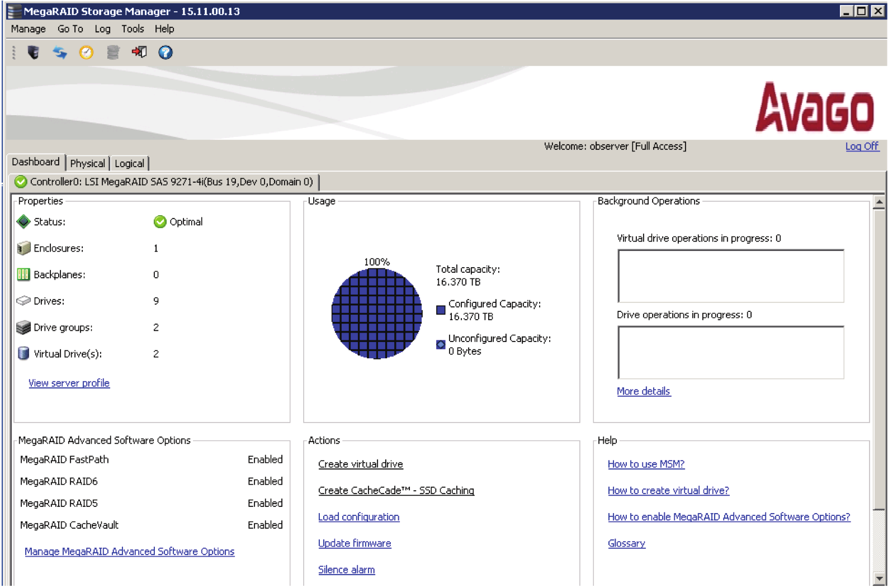Click Create virtual drive action

point(360,464)
